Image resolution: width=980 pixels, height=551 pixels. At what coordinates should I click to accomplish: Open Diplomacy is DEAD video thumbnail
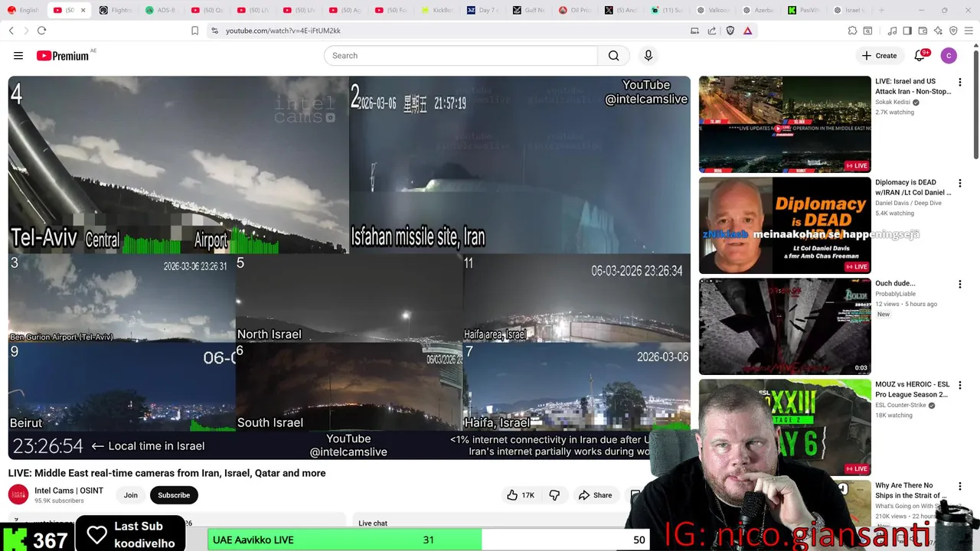click(x=785, y=225)
